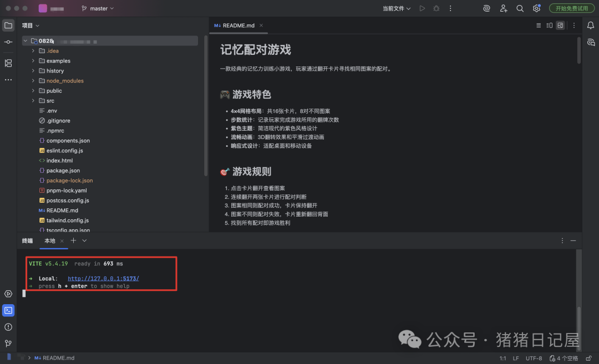The height and width of the screenshot is (364, 599).
Task: Open the master branch dropdown
Action: pos(97,8)
